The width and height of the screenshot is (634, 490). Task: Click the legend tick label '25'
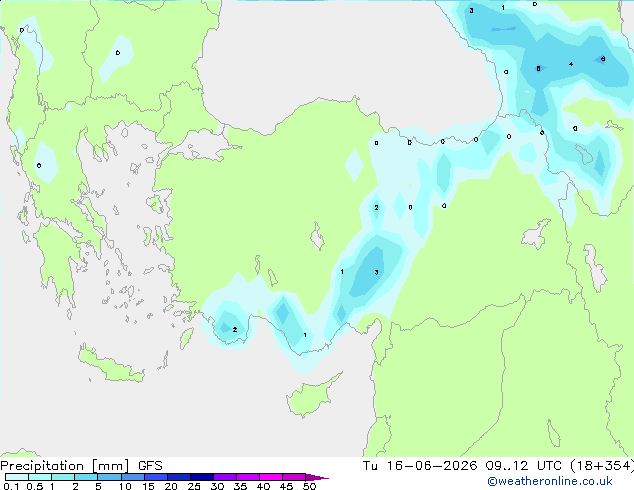(194, 486)
